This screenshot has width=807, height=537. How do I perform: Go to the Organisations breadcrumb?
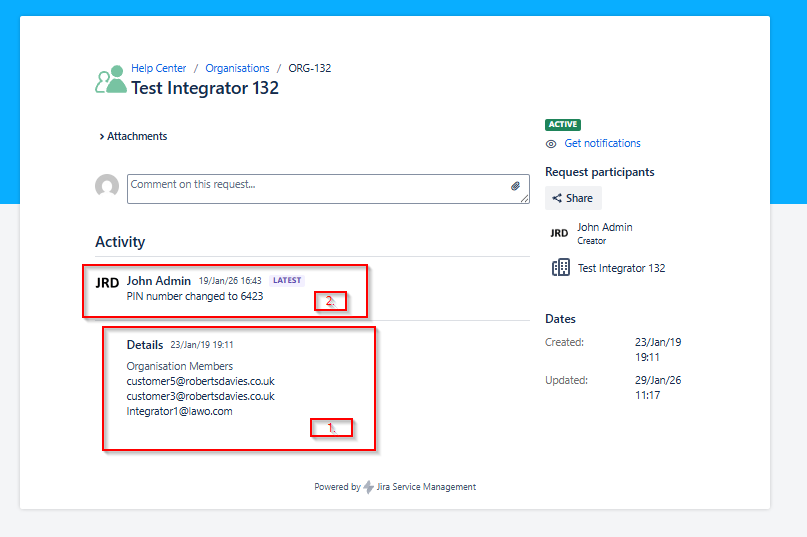237,68
